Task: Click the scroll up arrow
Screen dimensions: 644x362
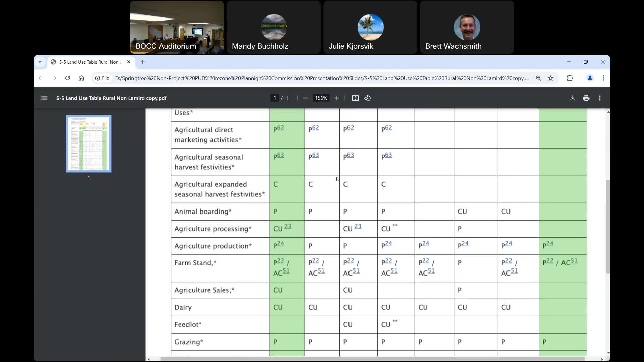Action: pyautogui.click(x=608, y=112)
